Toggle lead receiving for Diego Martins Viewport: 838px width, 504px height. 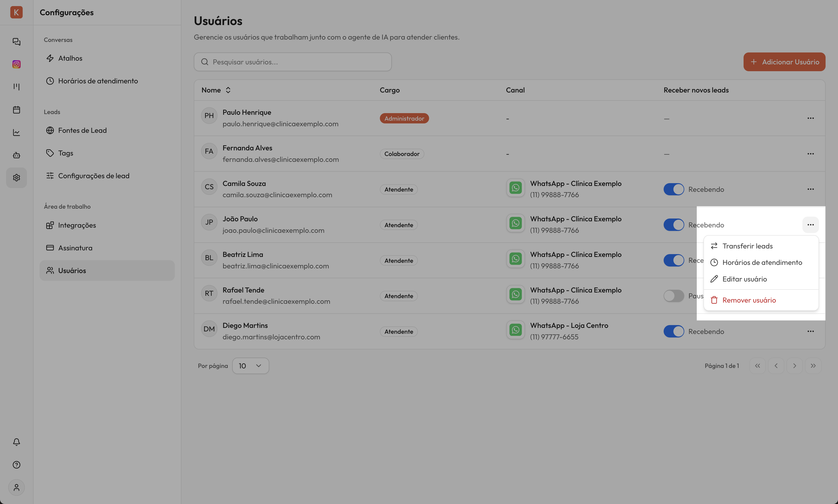pos(673,331)
